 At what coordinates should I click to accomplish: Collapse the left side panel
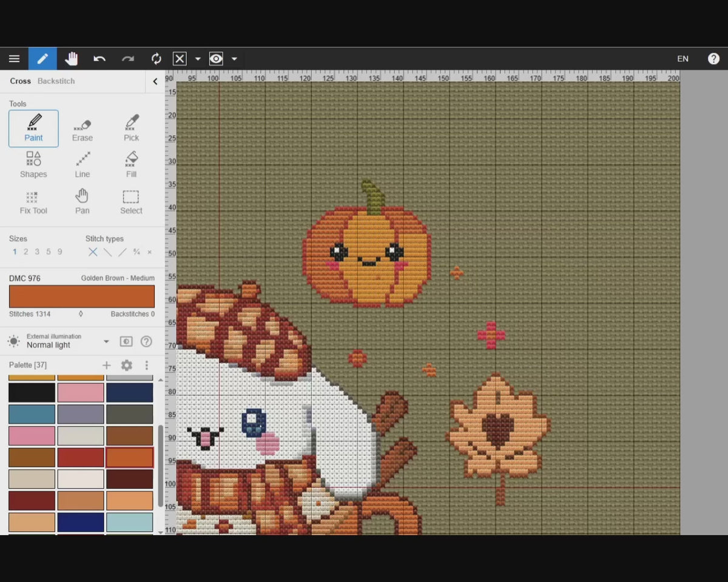click(155, 81)
